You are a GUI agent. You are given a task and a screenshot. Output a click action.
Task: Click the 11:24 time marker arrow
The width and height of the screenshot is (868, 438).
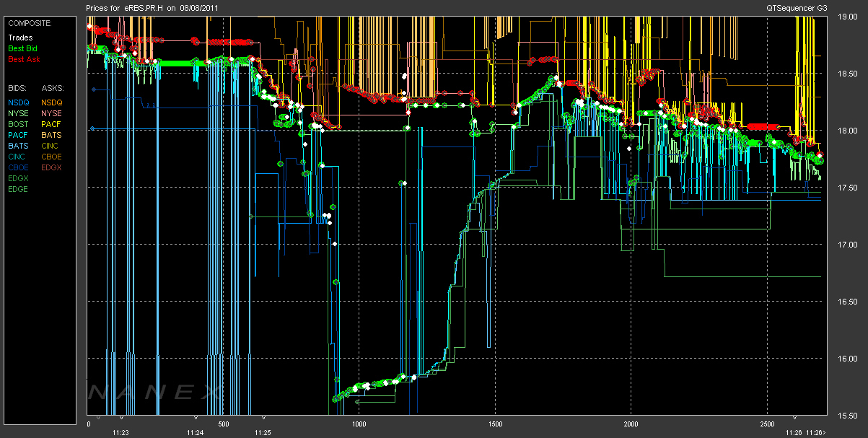pyautogui.click(x=195, y=418)
